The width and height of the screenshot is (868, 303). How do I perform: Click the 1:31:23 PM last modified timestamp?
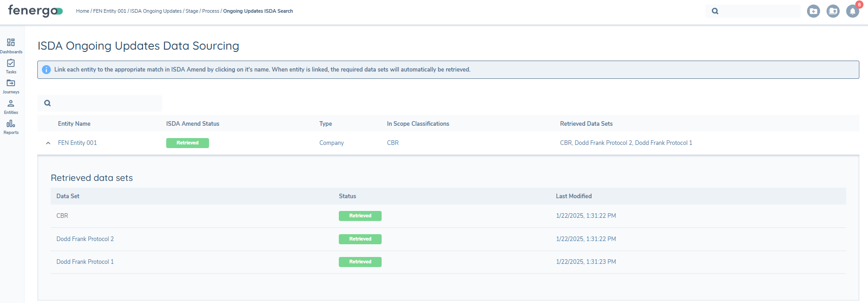click(586, 262)
